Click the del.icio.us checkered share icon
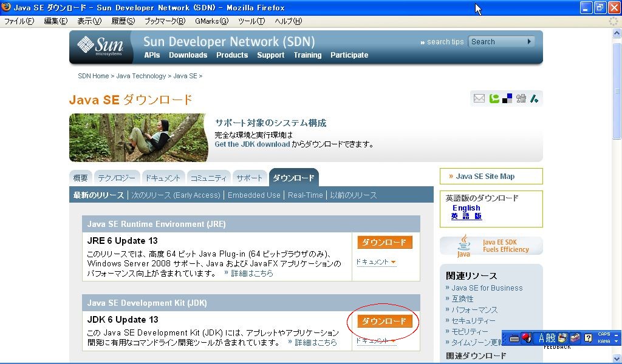 507,98
